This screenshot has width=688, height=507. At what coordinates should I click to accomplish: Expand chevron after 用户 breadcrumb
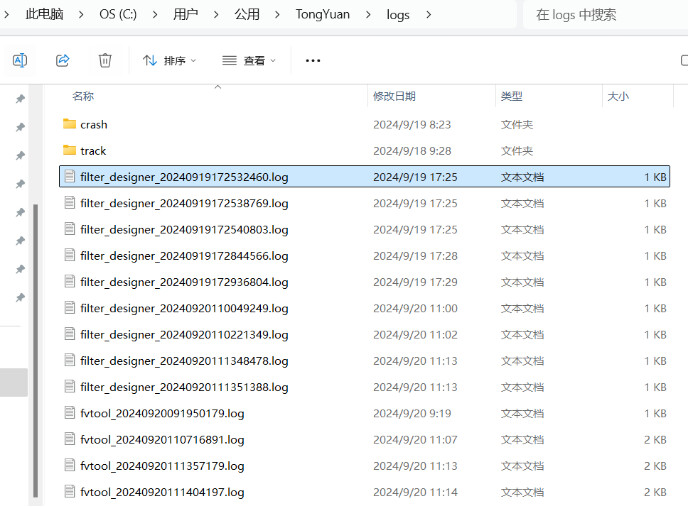216,14
